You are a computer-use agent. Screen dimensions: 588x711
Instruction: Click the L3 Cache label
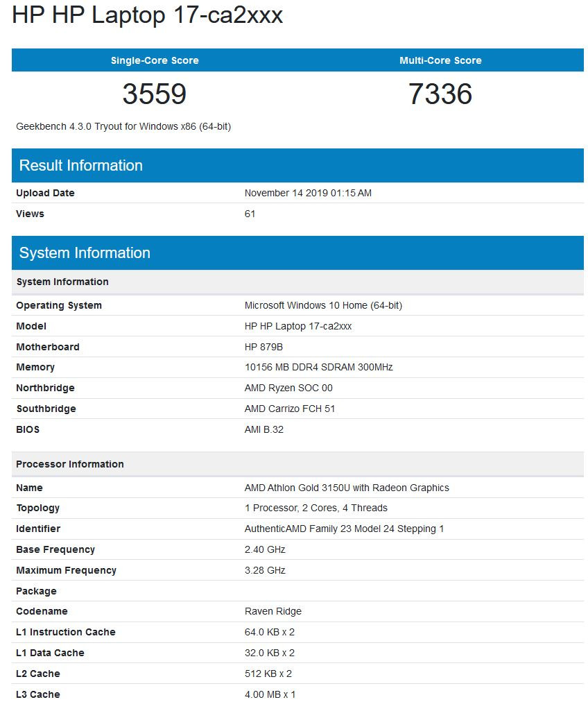coord(37,694)
